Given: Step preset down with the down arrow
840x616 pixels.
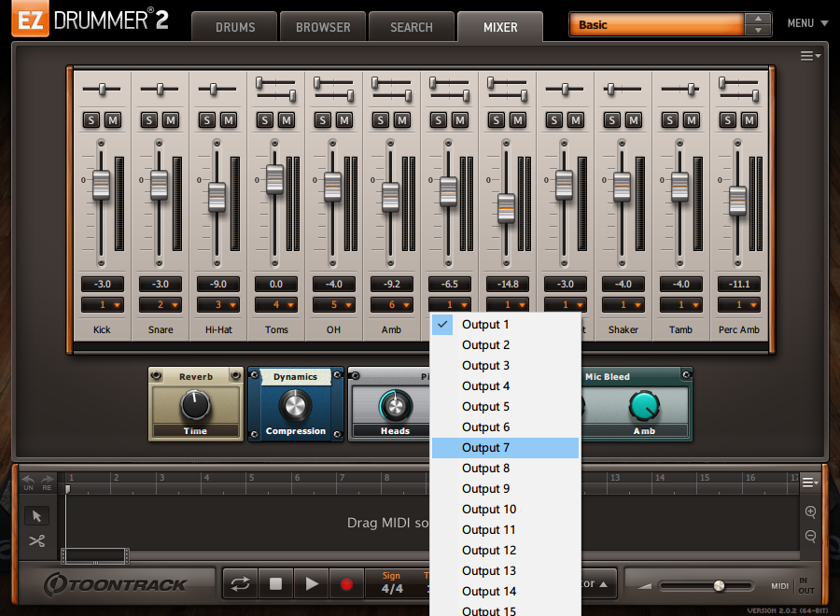Looking at the screenshot, I should click(x=758, y=30).
